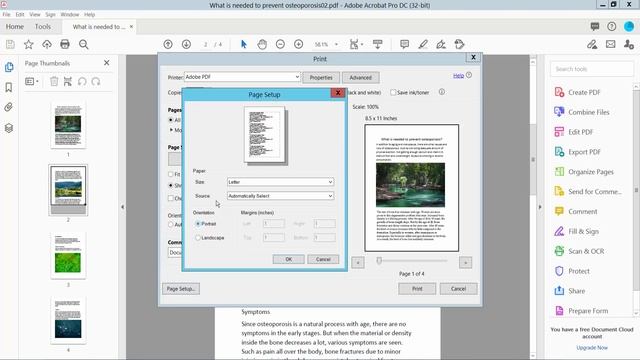
Task: Select Landscape orientation in Page Setup
Action: click(198, 238)
